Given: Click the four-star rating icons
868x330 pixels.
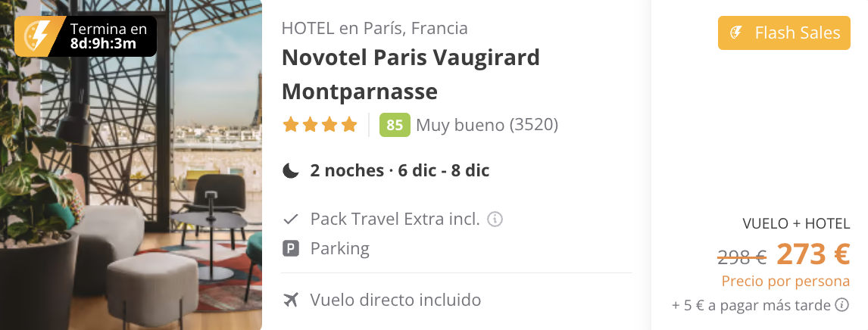Looking at the screenshot, I should (320, 125).
